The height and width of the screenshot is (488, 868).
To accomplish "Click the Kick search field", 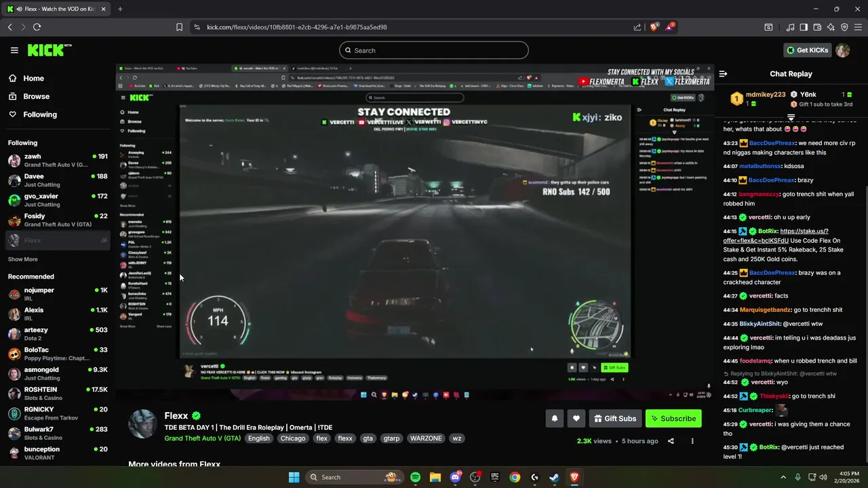I will click(434, 50).
